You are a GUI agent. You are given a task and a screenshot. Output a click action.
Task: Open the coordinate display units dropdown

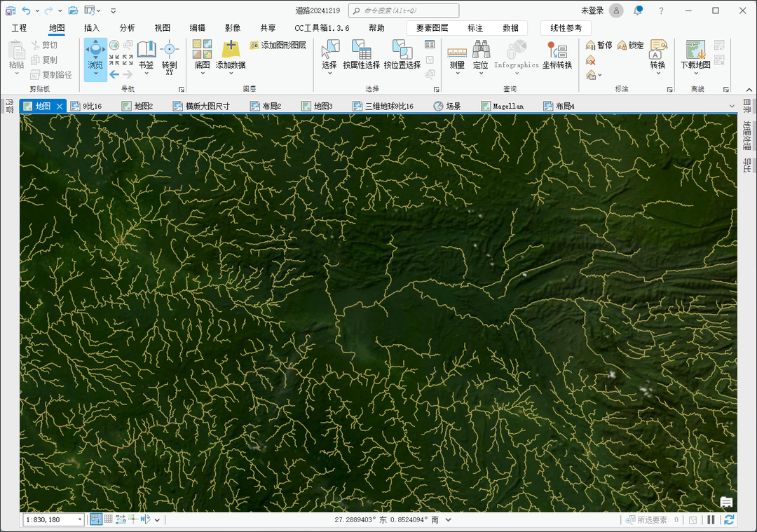point(449,520)
